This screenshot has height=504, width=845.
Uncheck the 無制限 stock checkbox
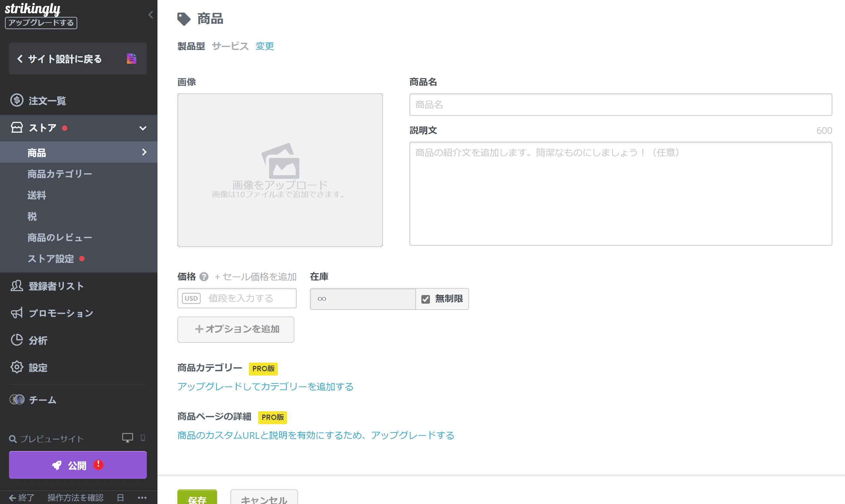pyautogui.click(x=426, y=299)
